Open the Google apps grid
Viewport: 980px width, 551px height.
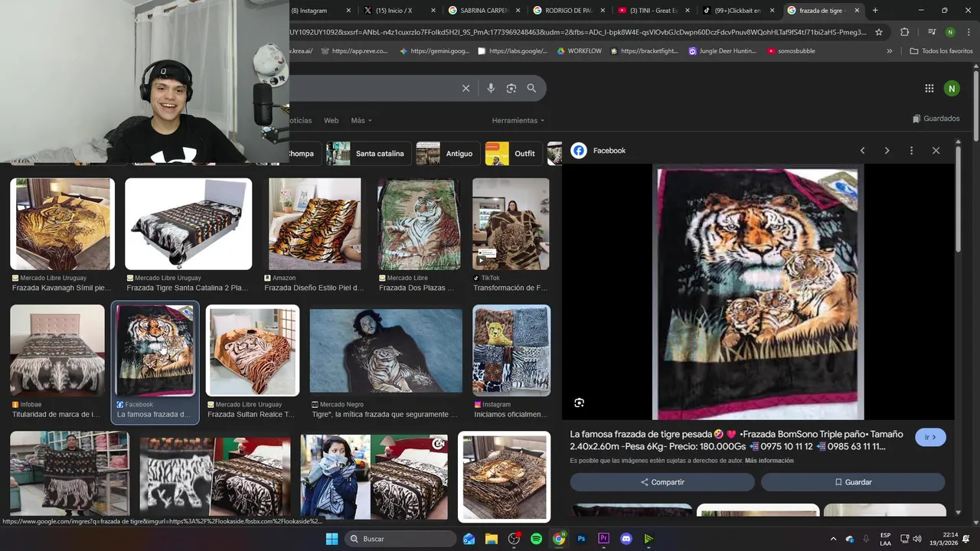tap(929, 88)
